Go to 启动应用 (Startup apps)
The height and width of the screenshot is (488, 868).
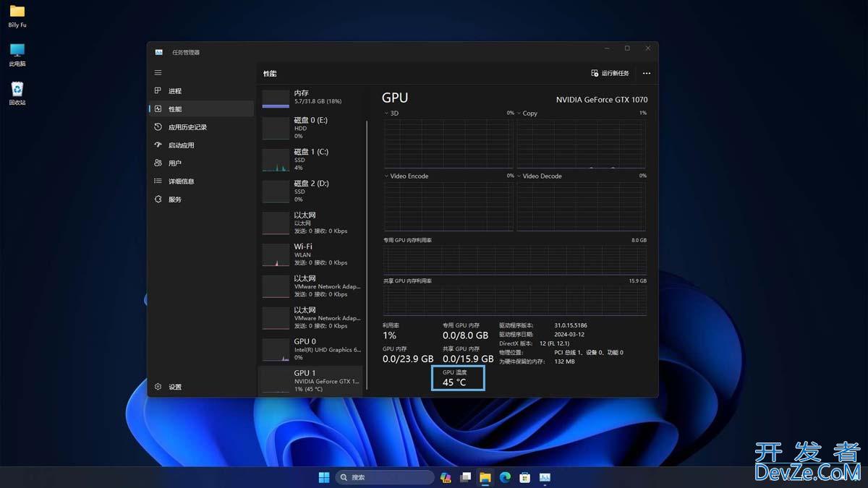202,145
